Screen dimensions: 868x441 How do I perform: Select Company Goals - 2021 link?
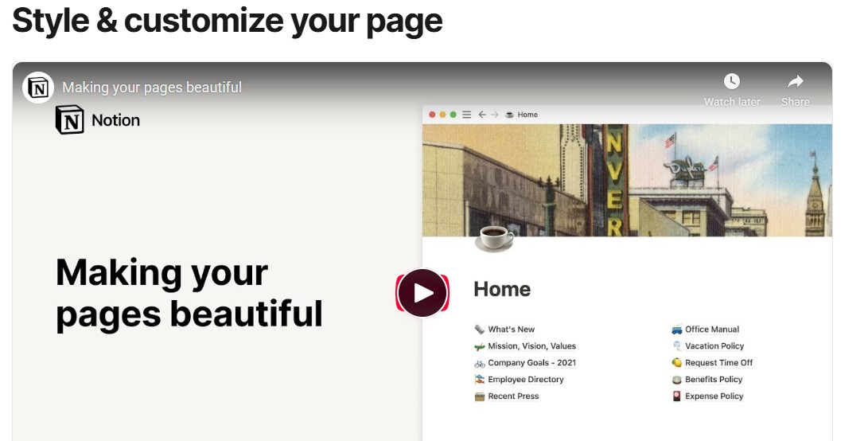click(x=531, y=363)
